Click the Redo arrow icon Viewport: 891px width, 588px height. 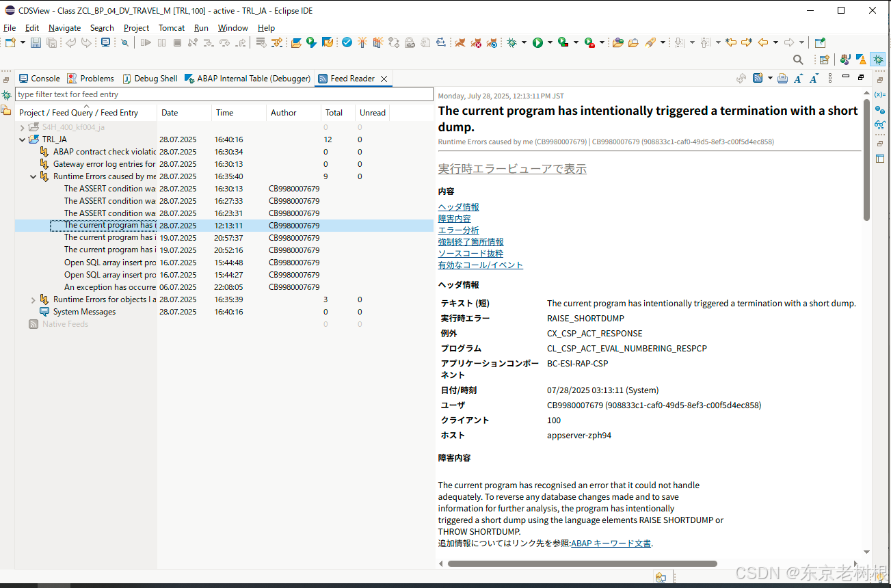[86, 42]
